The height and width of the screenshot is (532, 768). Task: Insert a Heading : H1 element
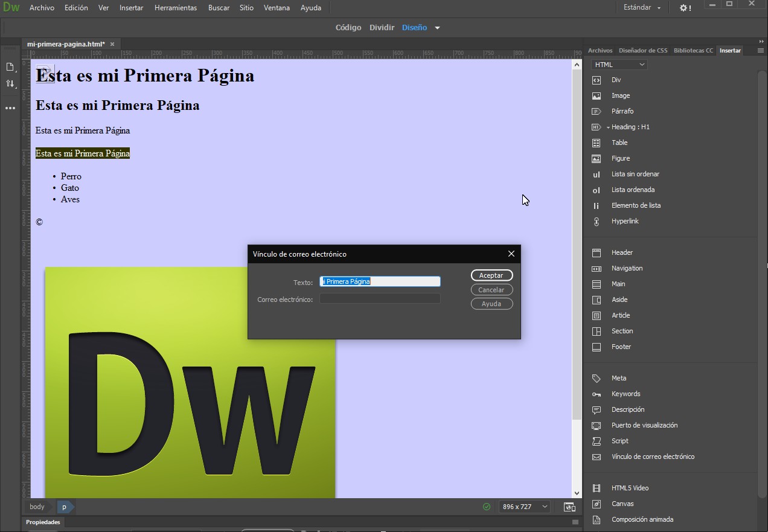(630, 127)
